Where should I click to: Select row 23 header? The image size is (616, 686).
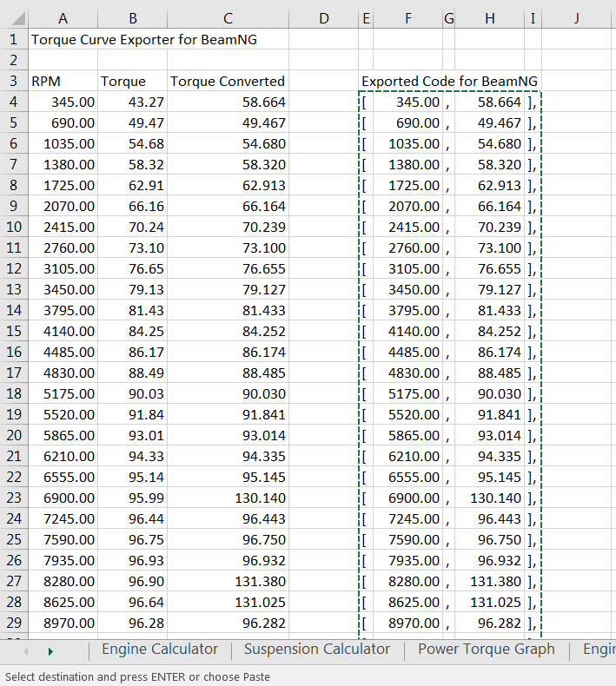point(14,498)
